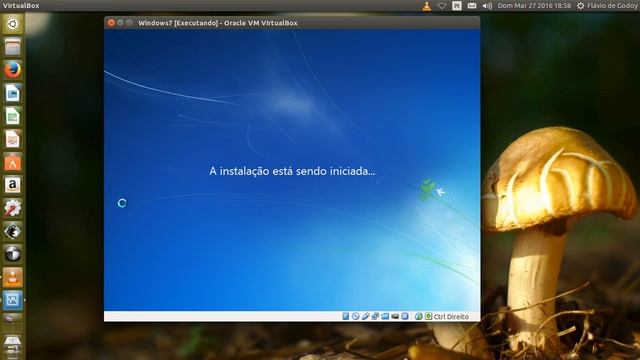The width and height of the screenshot is (640, 360).
Task: Open the Inkscape launcher icon
Action: 13,231
